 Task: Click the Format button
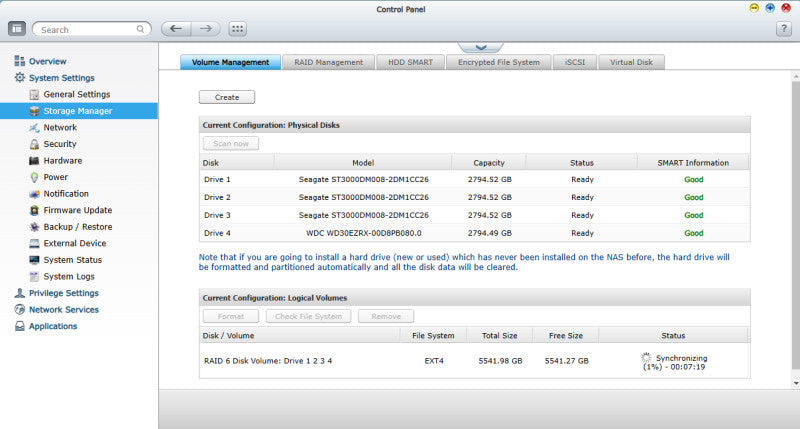[231, 316]
